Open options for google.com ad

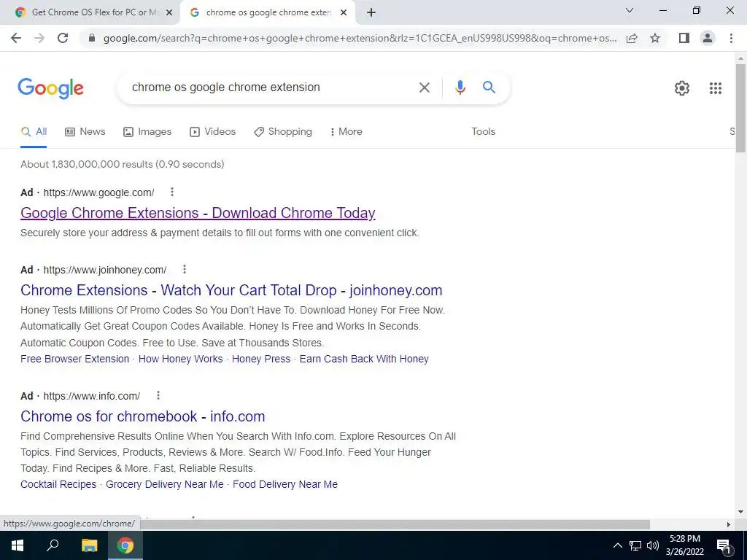point(172,192)
